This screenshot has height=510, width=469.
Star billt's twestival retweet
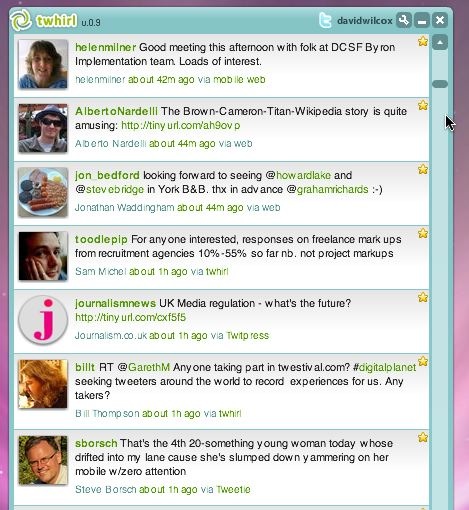coord(423,361)
